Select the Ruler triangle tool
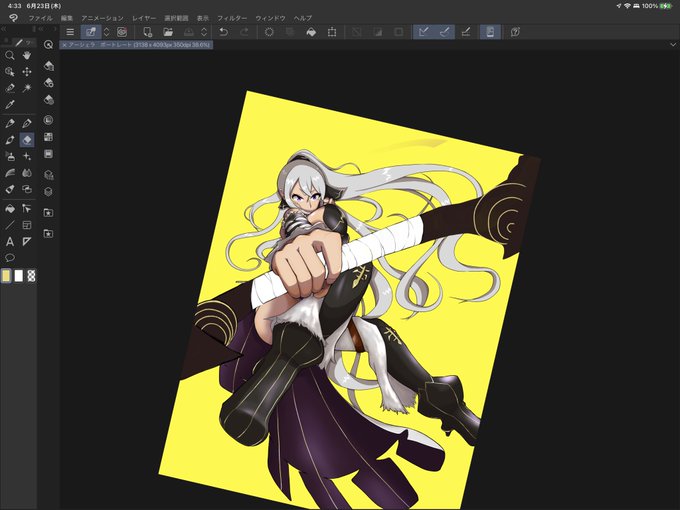Viewport: 680px width, 510px height. click(x=27, y=242)
